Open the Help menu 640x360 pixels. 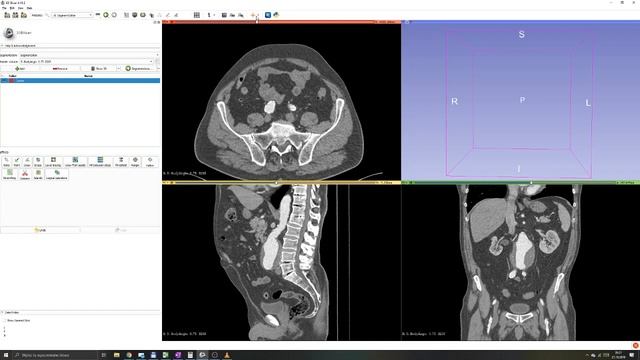pos(29,8)
